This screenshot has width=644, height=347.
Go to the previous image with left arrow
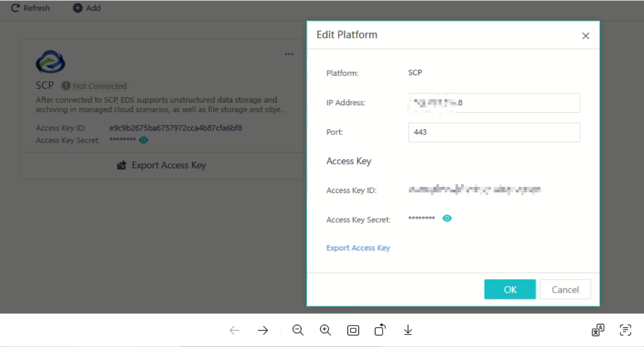pos(235,330)
